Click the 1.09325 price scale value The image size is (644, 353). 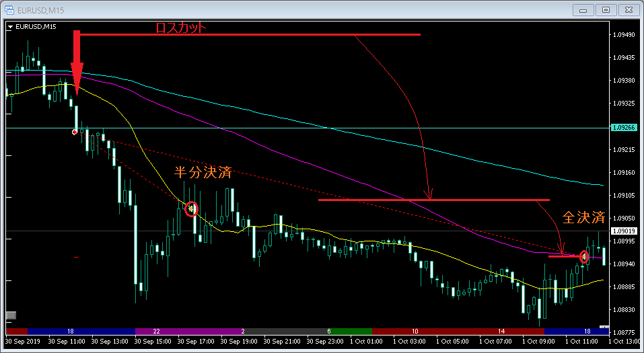coord(623,104)
